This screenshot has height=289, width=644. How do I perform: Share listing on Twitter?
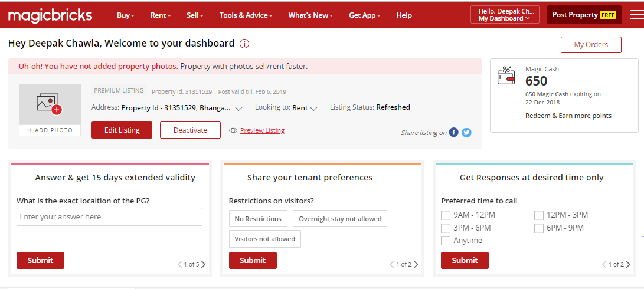click(466, 133)
